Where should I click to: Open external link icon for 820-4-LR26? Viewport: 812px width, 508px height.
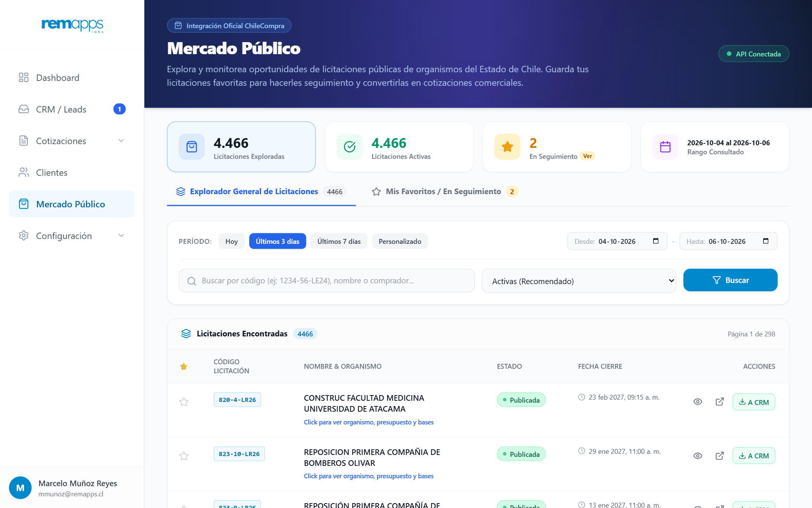click(720, 402)
